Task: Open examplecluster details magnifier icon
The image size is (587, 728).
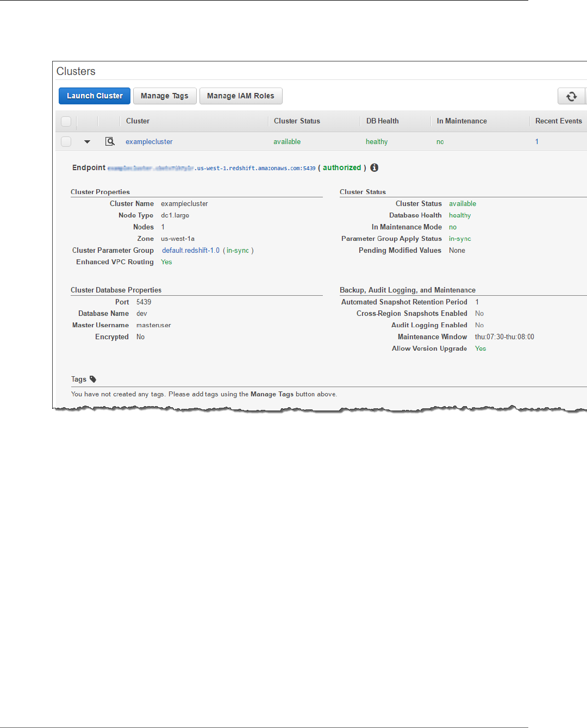Action: tap(110, 141)
